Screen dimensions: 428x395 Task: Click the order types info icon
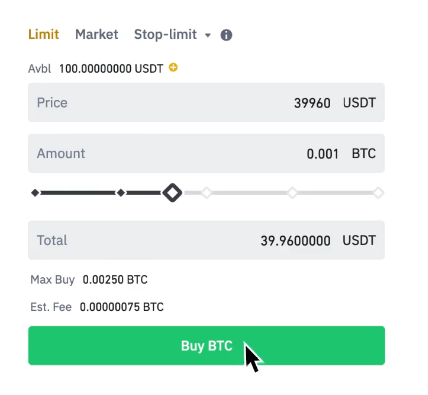tap(226, 35)
